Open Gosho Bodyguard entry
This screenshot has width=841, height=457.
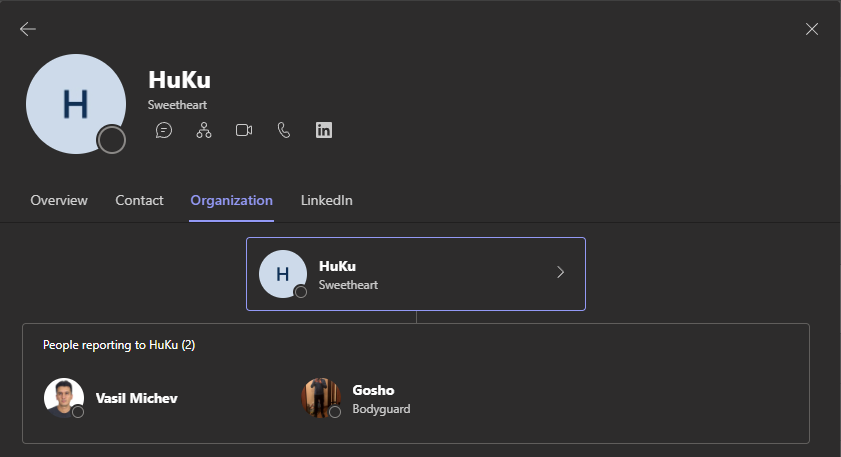(381, 398)
